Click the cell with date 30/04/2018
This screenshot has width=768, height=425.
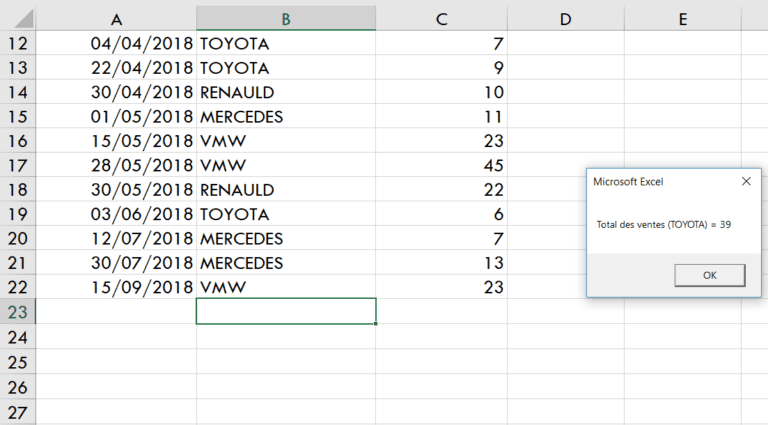point(116,92)
